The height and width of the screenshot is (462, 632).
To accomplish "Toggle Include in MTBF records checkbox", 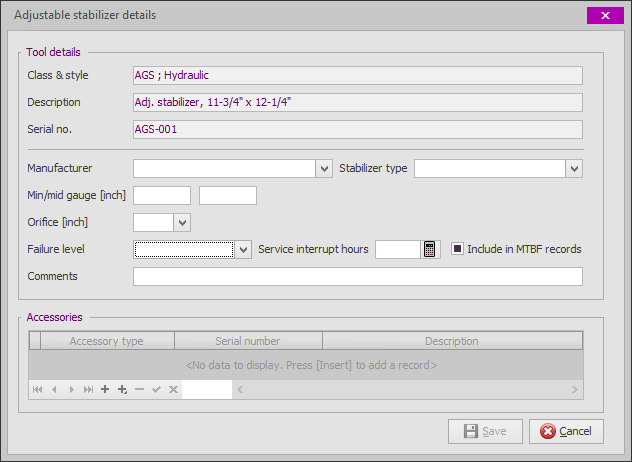I will pyautogui.click(x=457, y=249).
